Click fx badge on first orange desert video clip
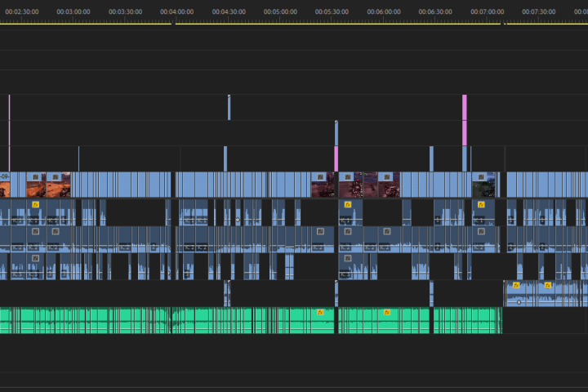 click(36, 177)
